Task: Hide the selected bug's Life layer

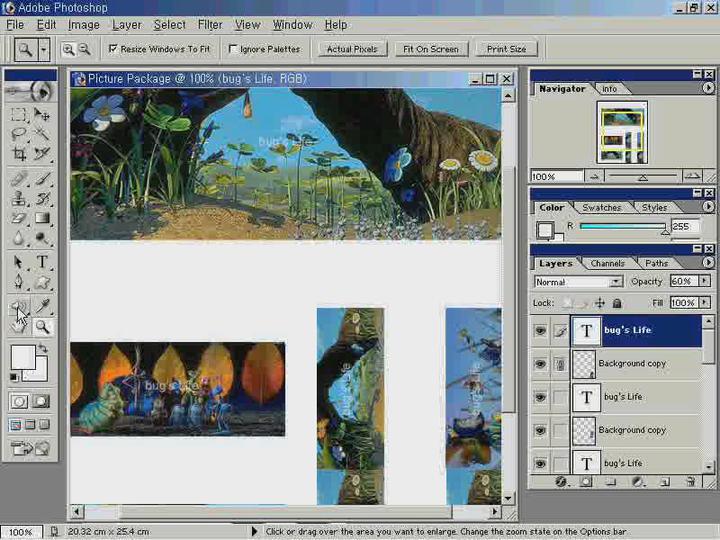Action: tap(540, 330)
